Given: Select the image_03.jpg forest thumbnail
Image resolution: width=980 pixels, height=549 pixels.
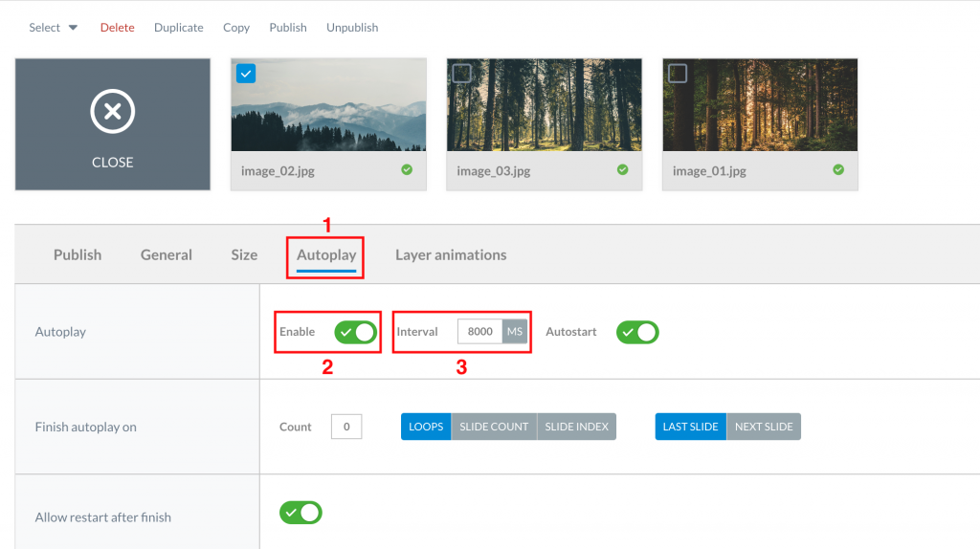Looking at the screenshot, I should [545, 105].
